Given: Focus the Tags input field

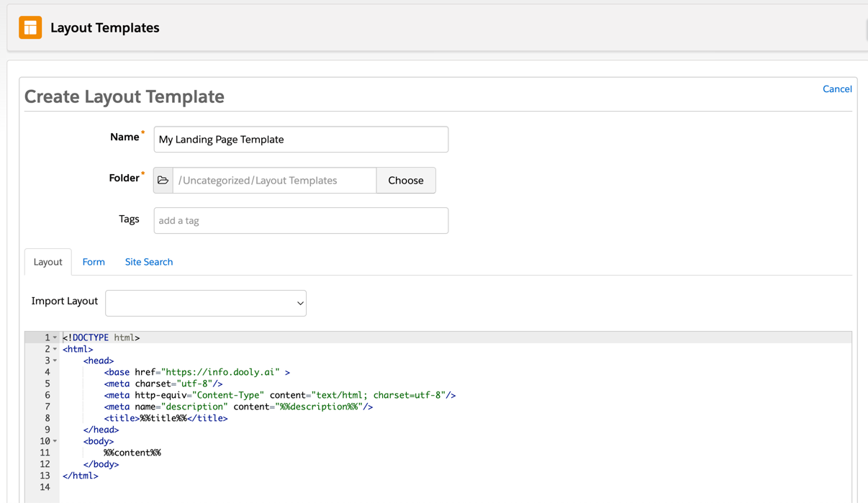Looking at the screenshot, I should click(301, 221).
